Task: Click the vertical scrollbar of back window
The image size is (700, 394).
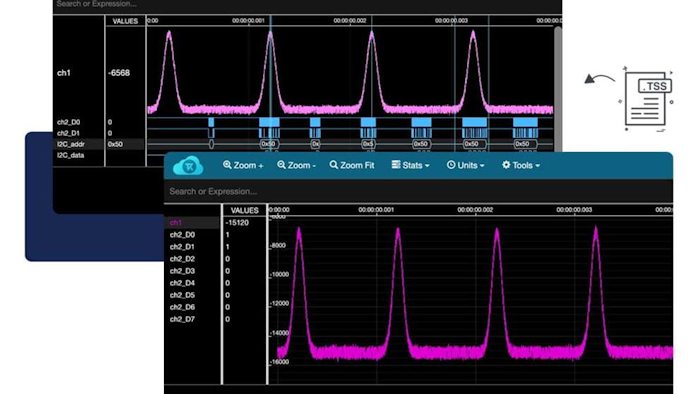Action: tap(558, 89)
